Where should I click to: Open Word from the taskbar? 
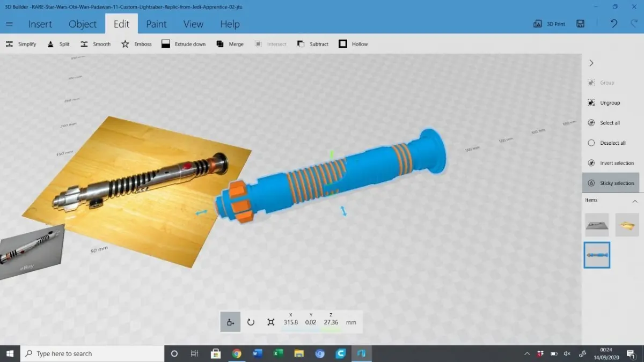(257, 353)
